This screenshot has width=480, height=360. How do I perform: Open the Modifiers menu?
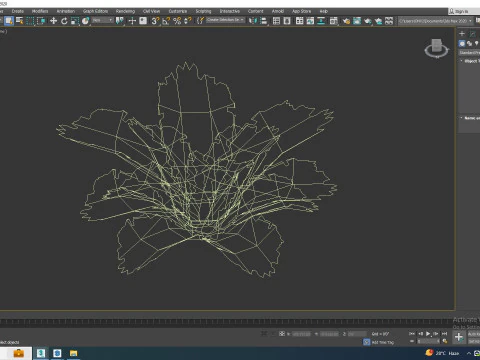(x=40, y=11)
